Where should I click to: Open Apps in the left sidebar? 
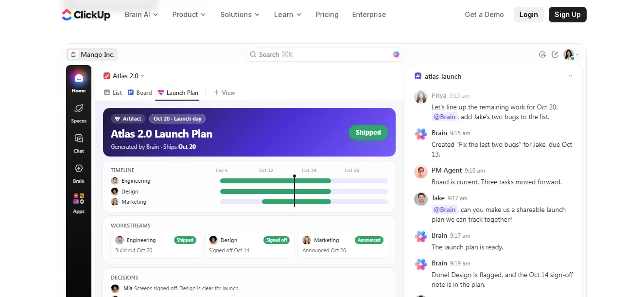pyautogui.click(x=79, y=204)
